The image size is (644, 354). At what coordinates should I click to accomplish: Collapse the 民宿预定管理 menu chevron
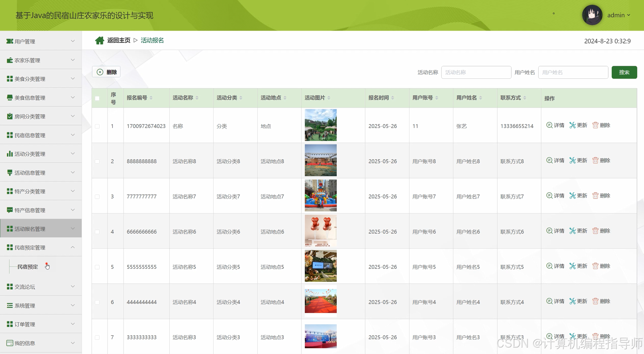tap(73, 247)
